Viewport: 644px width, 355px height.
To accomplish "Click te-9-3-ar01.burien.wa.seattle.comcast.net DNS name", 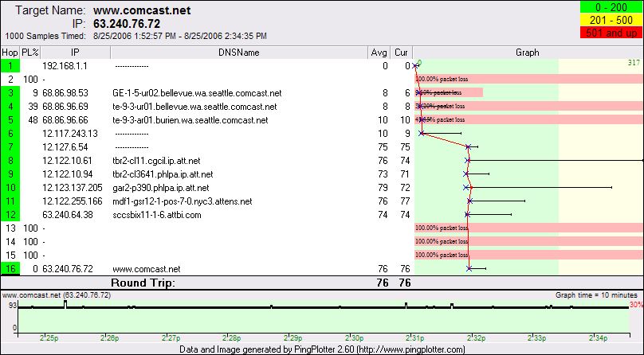I will (x=190, y=120).
